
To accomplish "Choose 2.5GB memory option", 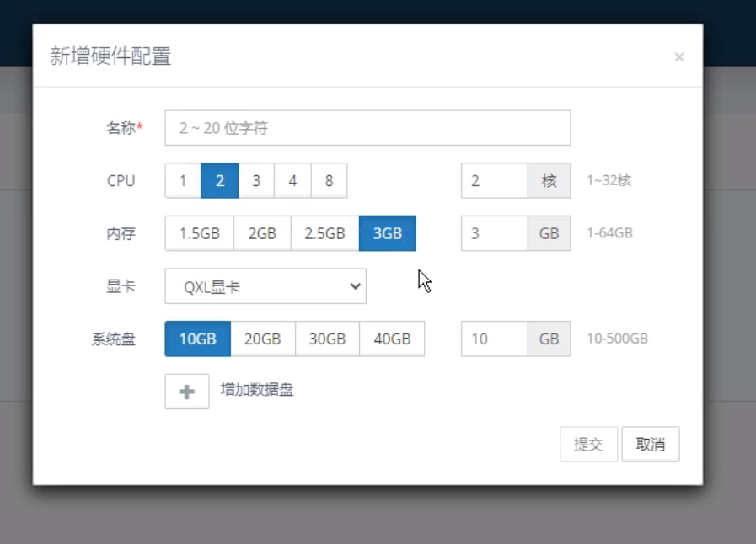I will 324,234.
